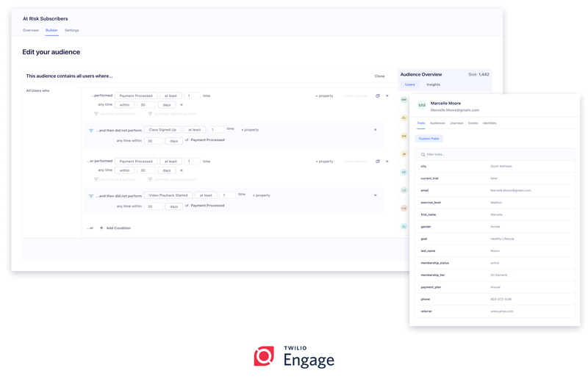Click count field in Video Playback Started row
The height and width of the screenshot is (387, 588).
(x=228, y=195)
